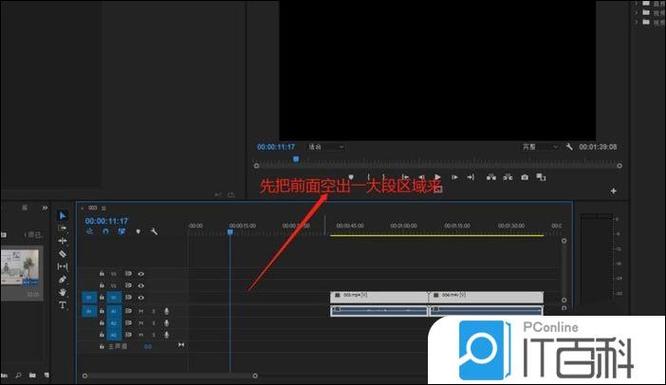The image size is (666, 385).
Task: Click the Button Editor plus icon
Action: [x=613, y=191]
